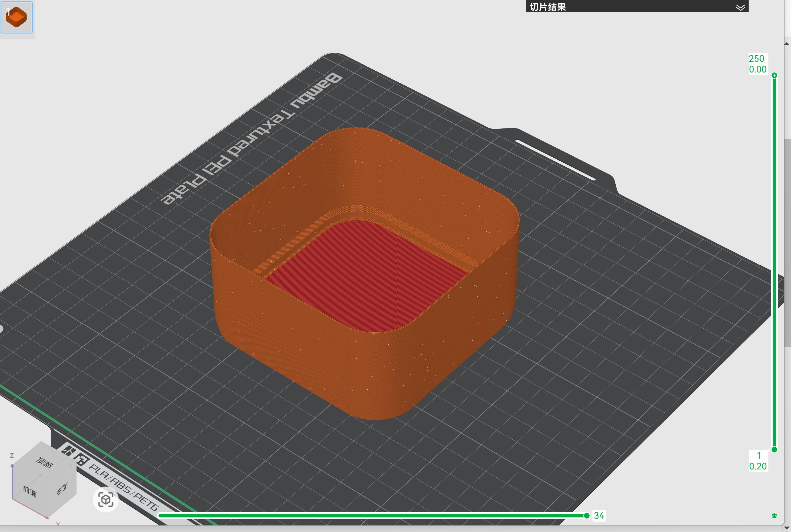Viewport: 791px width, 532px height.
Task: Click the layer label 250 value
Action: 756,58
